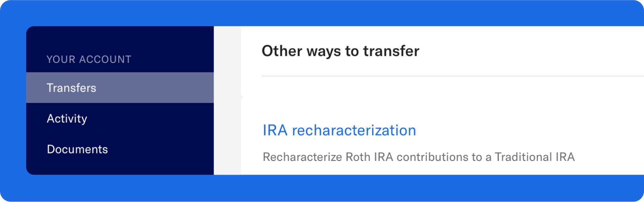Go to the Activity page
Viewport: 644px width, 202px height.
120,119
